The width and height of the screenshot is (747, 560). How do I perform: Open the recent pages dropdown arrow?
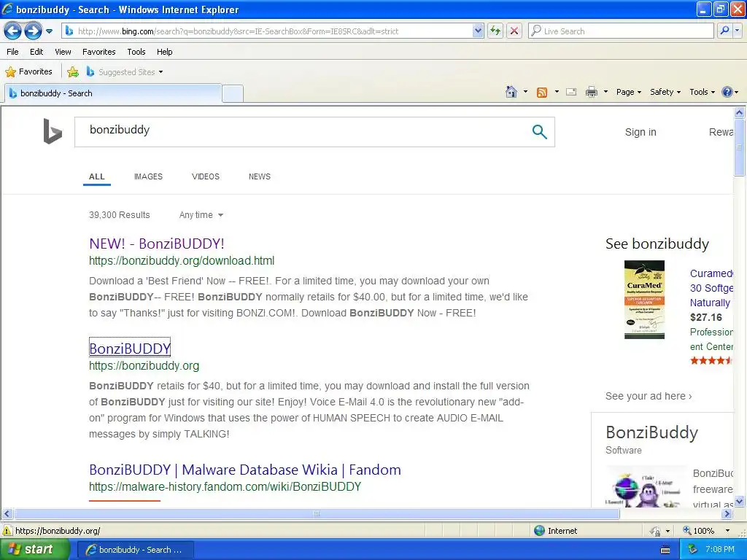[49, 31]
